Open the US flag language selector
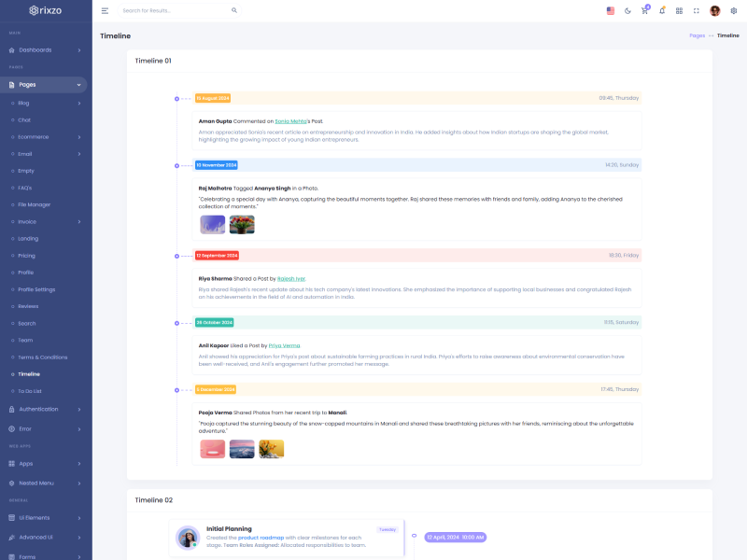 pos(611,10)
